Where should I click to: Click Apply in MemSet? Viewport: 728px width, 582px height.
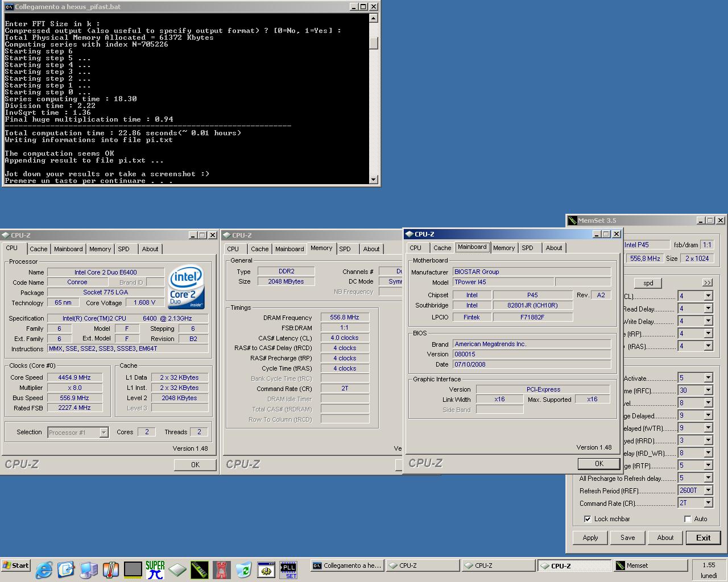[590, 538]
